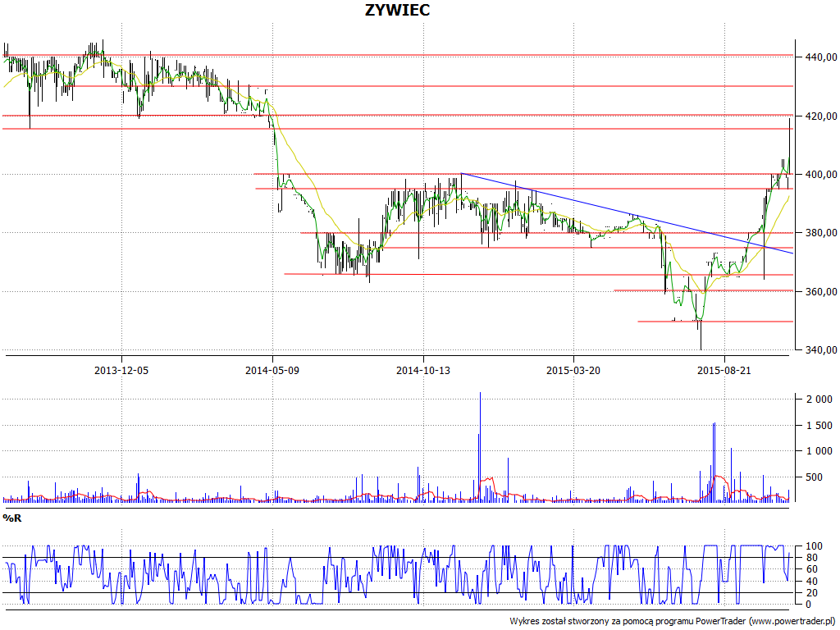Click the PowerTrader credit text at bottom
The height and width of the screenshot is (630, 840).
tap(672, 622)
